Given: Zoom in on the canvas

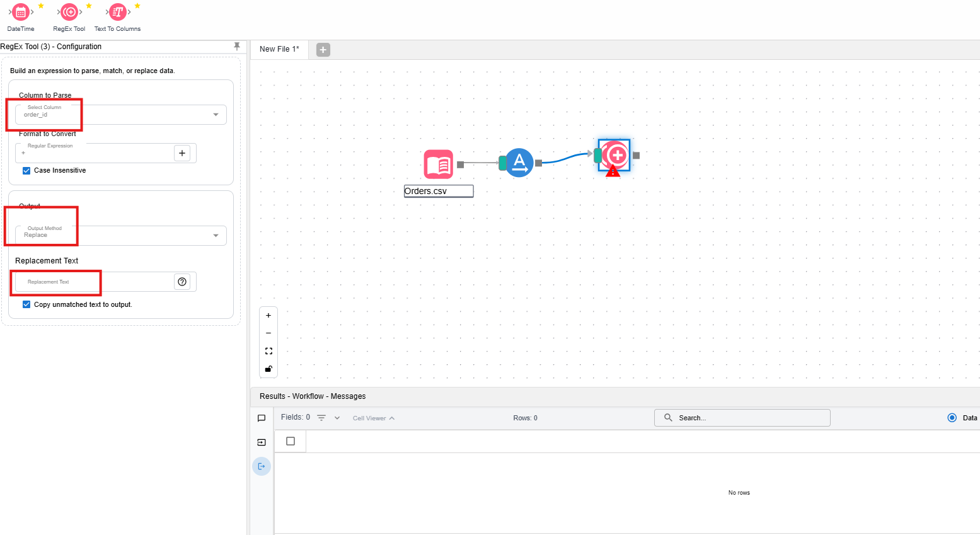Looking at the screenshot, I should coord(268,316).
